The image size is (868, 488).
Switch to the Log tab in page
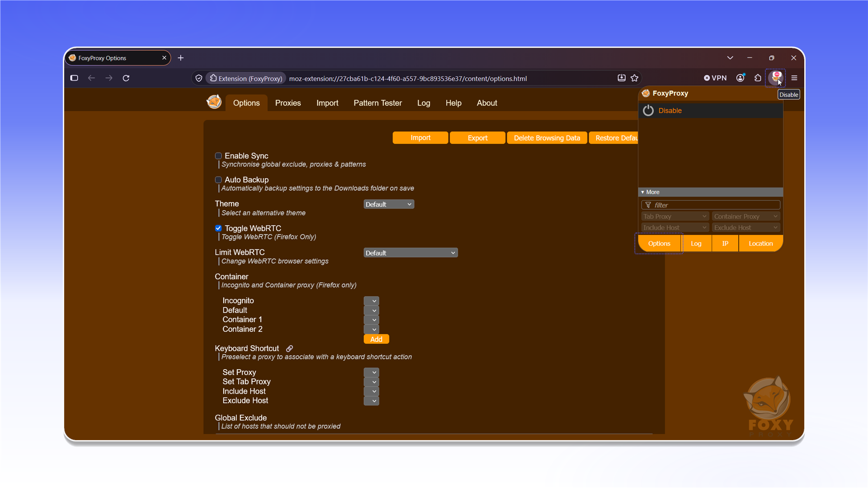424,103
